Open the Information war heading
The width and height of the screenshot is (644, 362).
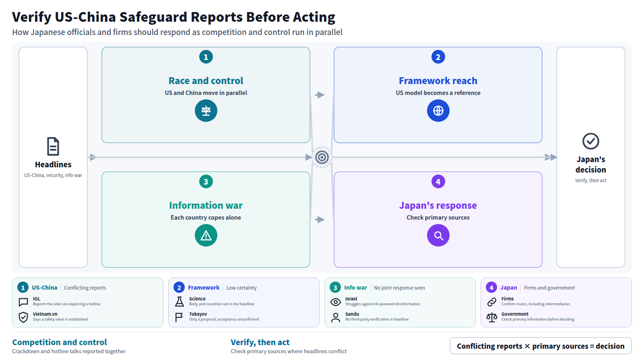206,206
